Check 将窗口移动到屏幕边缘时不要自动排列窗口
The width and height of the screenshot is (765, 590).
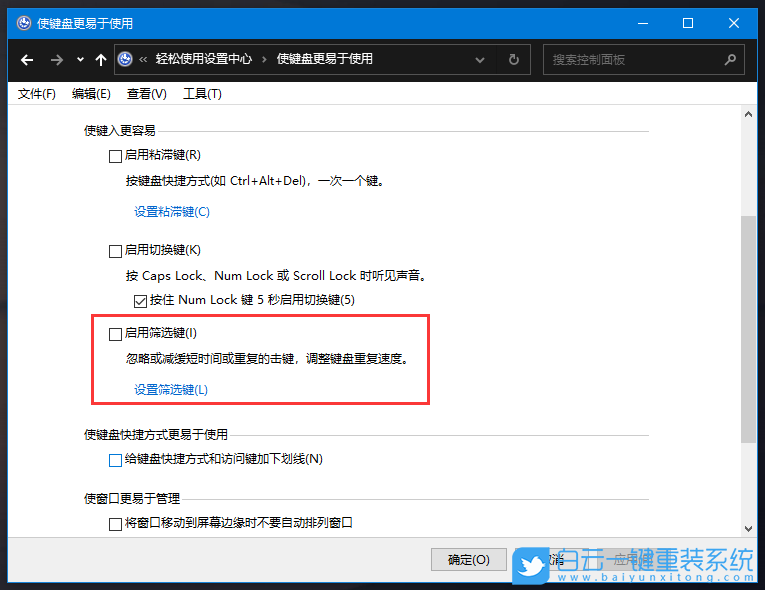[x=115, y=524]
